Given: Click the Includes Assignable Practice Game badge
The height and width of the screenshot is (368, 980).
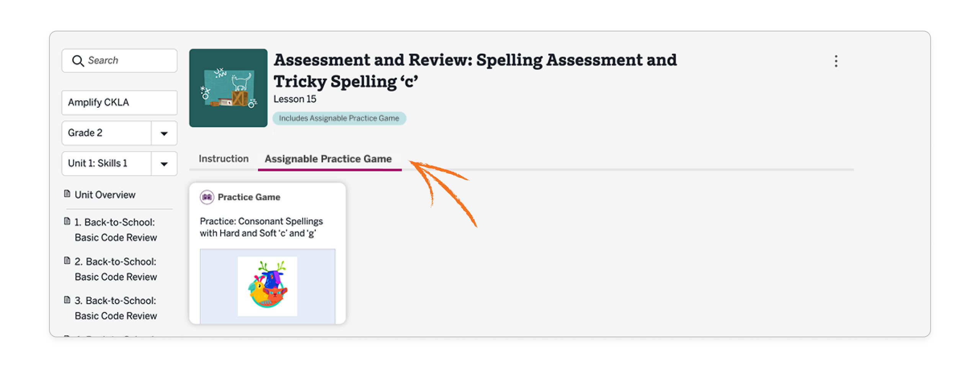Looking at the screenshot, I should [x=338, y=118].
